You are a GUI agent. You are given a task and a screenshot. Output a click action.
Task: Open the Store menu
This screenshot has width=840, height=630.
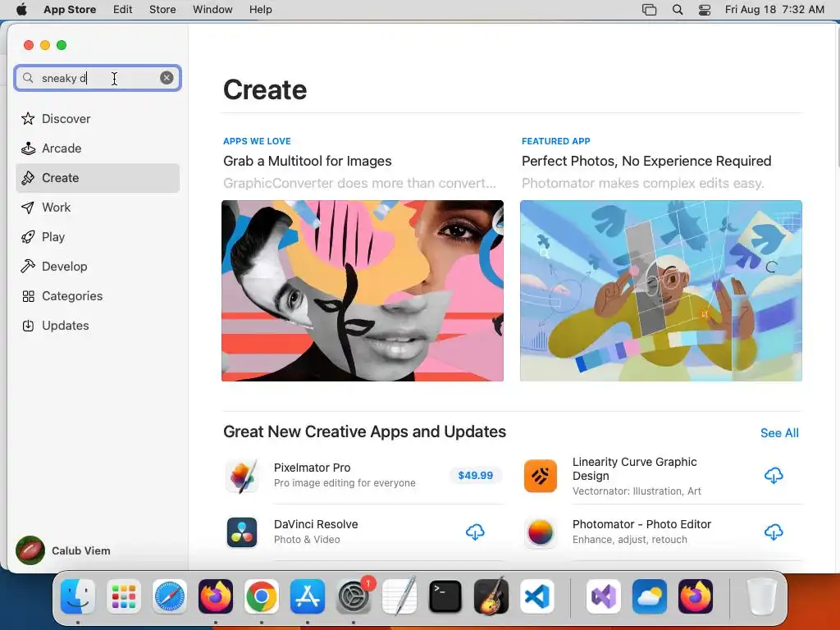coord(162,10)
